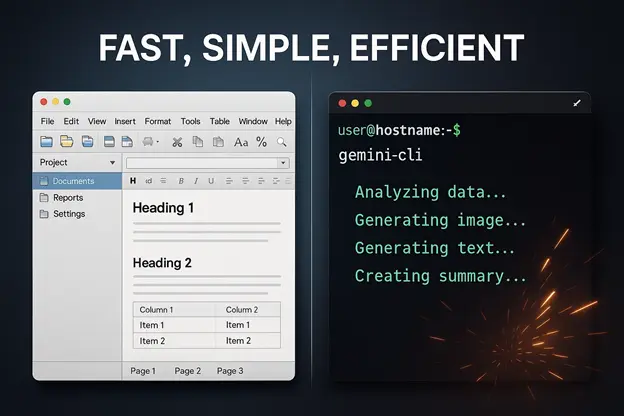Click the blue folder-with-document toolbar icon
The height and width of the screenshot is (416, 624).
(88, 141)
